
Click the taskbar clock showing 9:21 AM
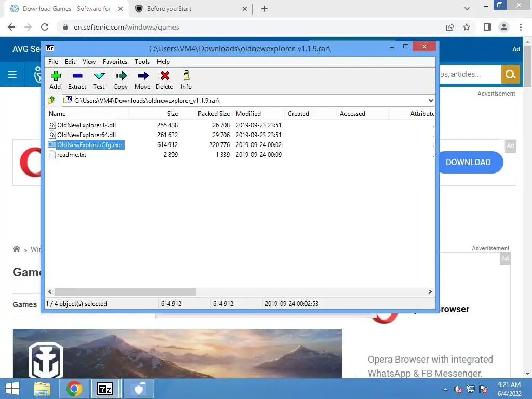509,389
